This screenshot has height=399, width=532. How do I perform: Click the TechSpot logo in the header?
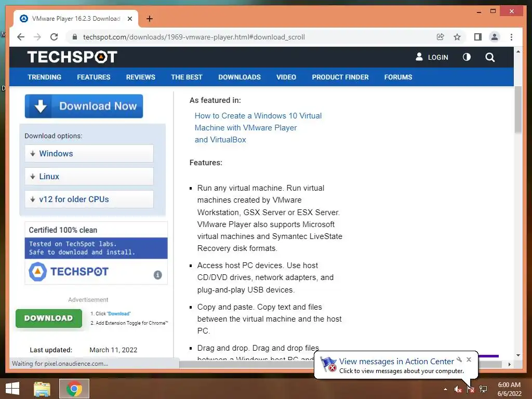pyautogui.click(x=72, y=57)
